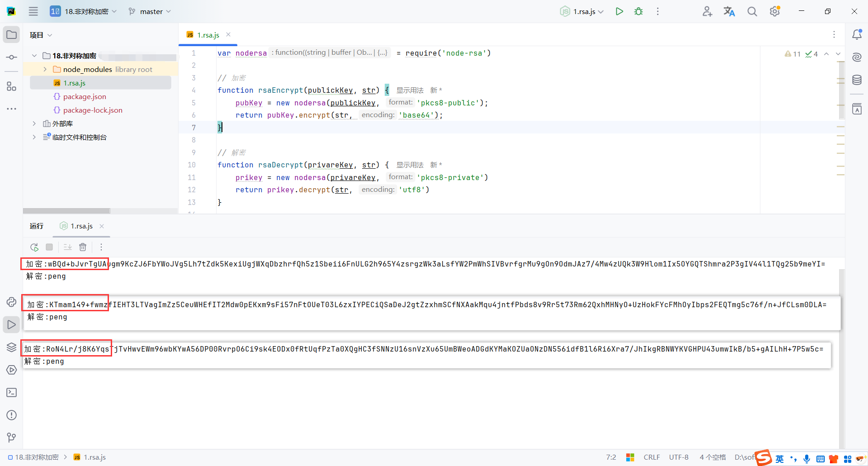
Task: Show more tool windows
Action: coord(12,109)
